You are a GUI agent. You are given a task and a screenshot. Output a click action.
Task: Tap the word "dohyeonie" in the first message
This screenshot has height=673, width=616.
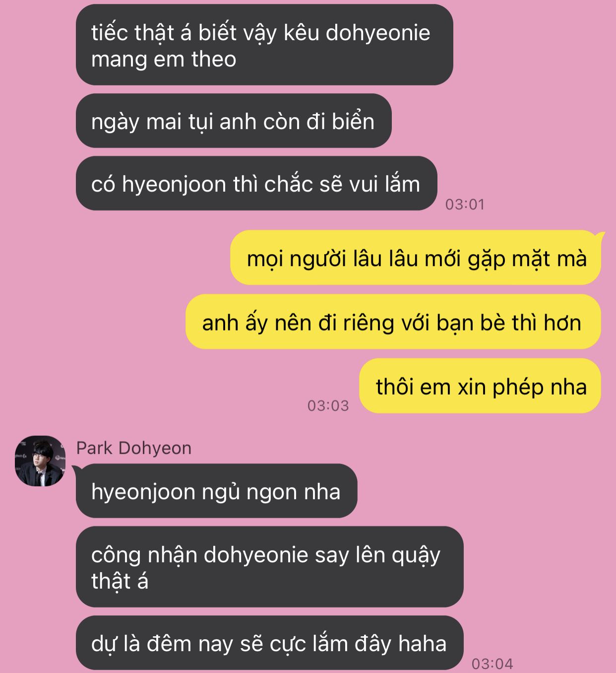coord(378,33)
